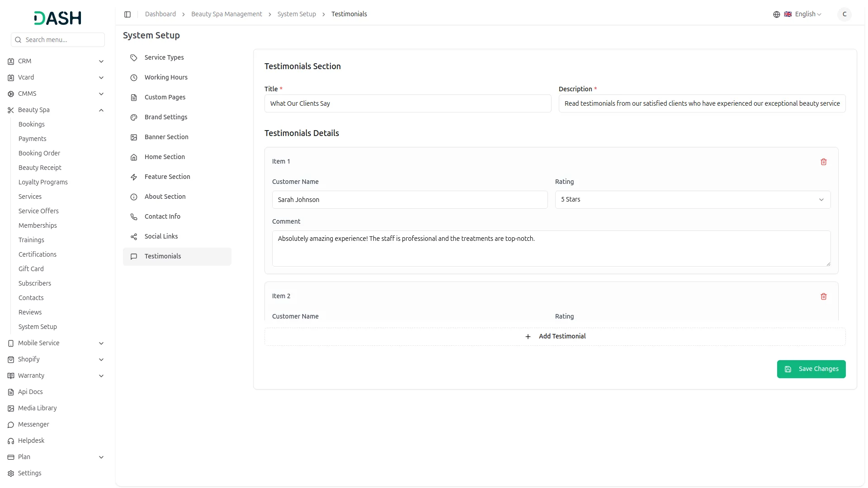868x488 pixels.
Task: Click the Working Hours clock icon
Action: (x=134, y=78)
